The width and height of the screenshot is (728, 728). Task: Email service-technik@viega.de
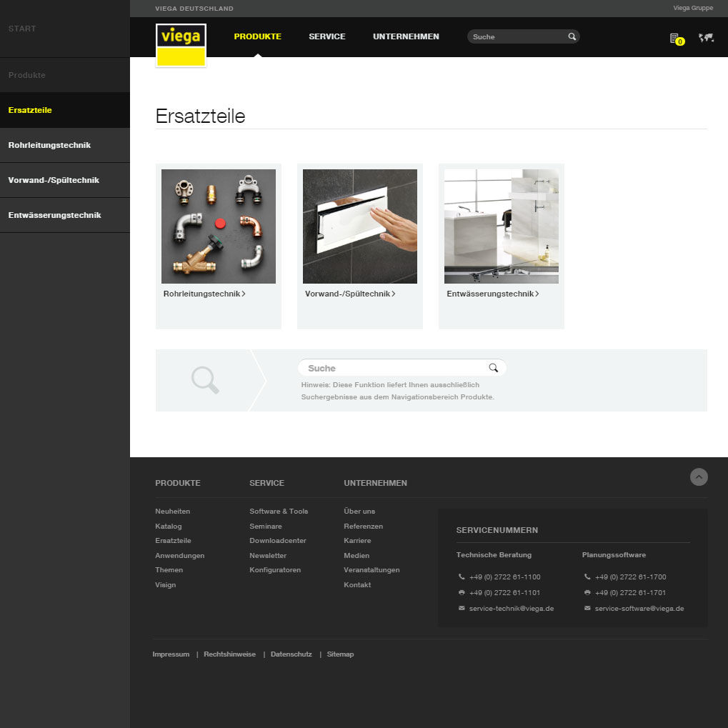512,608
